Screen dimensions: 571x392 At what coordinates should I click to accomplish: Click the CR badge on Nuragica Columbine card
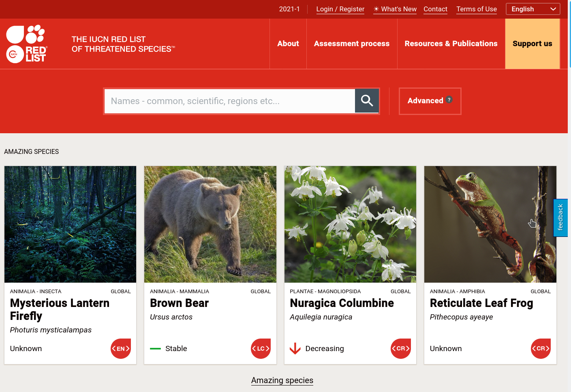point(401,349)
